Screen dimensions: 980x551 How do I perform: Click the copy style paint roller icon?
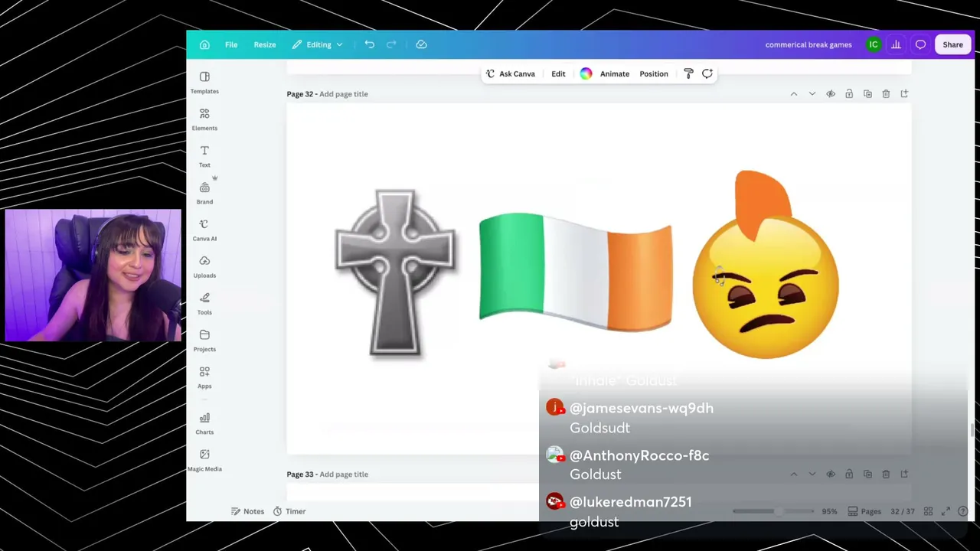(688, 73)
